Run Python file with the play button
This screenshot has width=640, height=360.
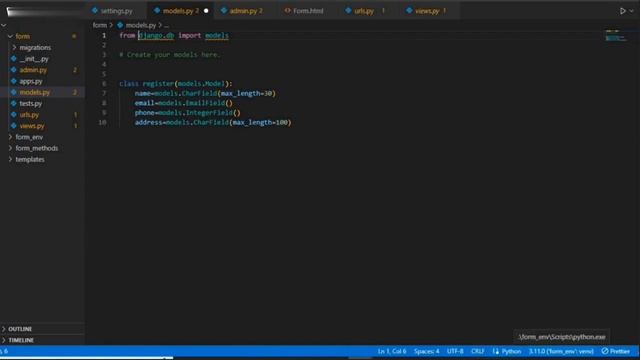click(622, 11)
